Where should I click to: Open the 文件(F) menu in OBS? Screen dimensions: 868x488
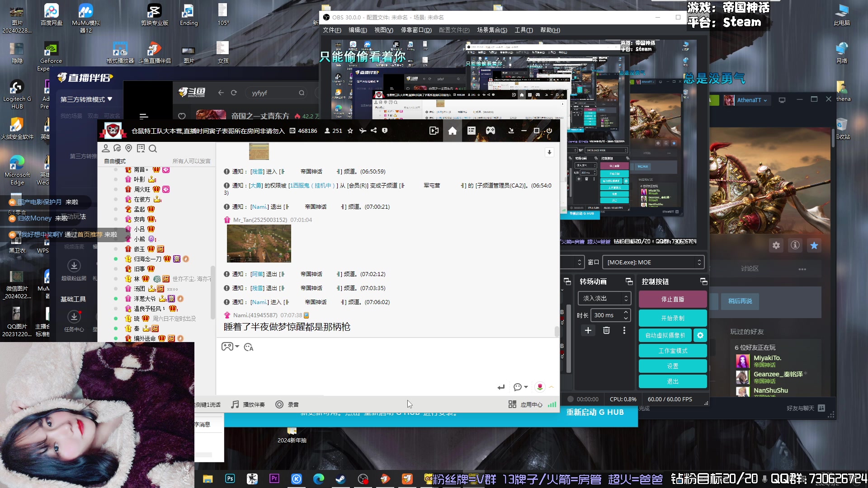coord(332,30)
